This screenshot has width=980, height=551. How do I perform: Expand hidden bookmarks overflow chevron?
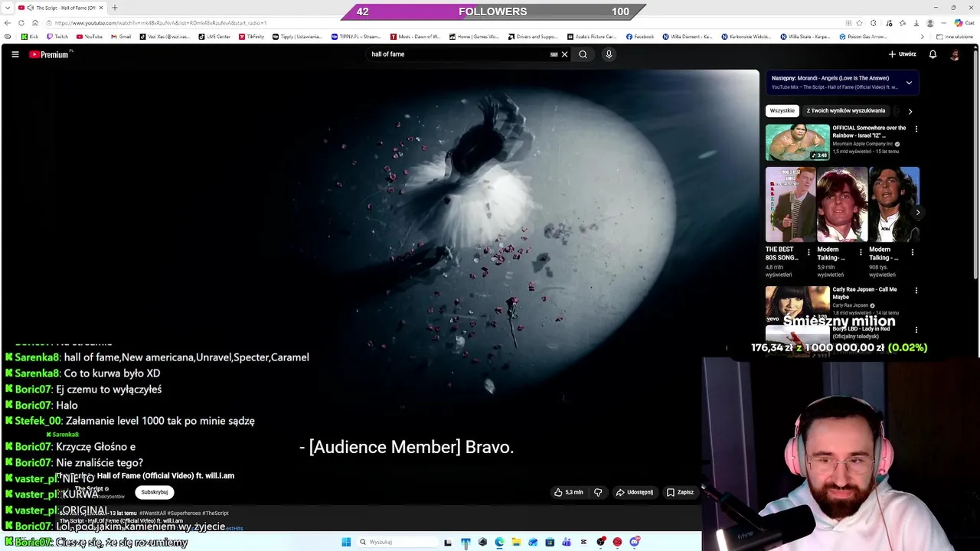pos(923,37)
